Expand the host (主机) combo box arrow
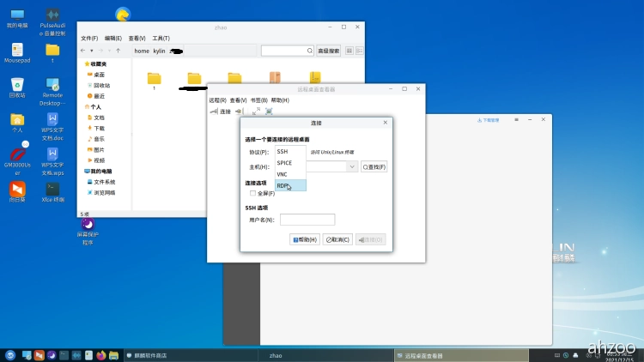 point(352,166)
